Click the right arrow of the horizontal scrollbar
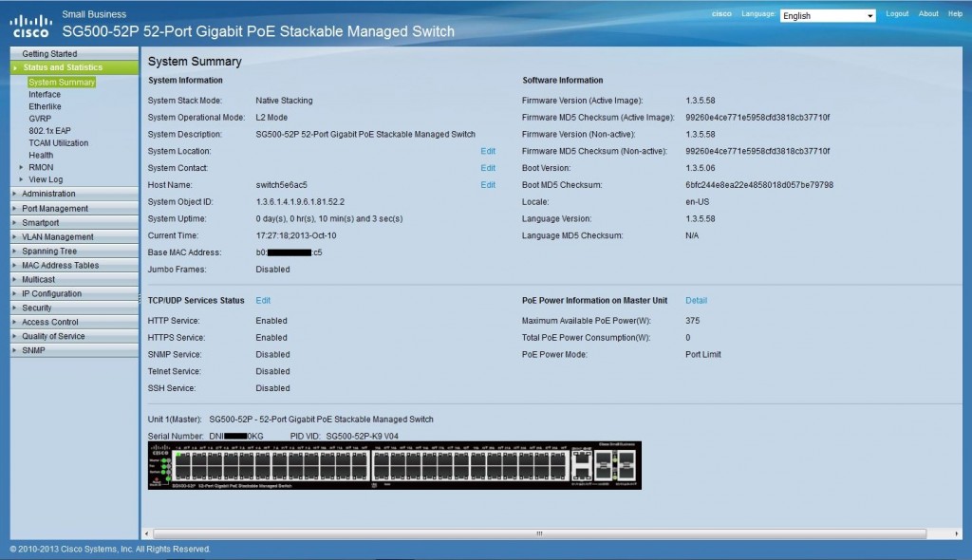Image resolution: width=972 pixels, height=560 pixels. pyautogui.click(x=957, y=533)
